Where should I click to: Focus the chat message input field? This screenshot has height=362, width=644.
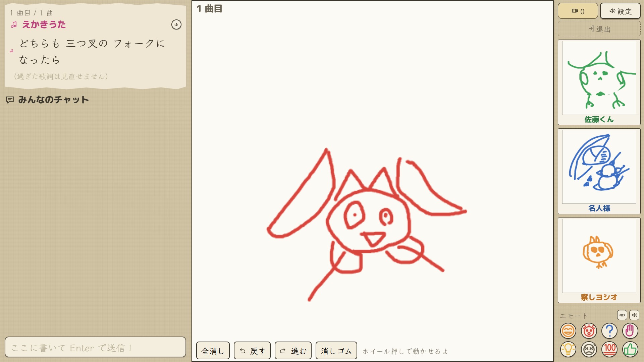point(95,347)
